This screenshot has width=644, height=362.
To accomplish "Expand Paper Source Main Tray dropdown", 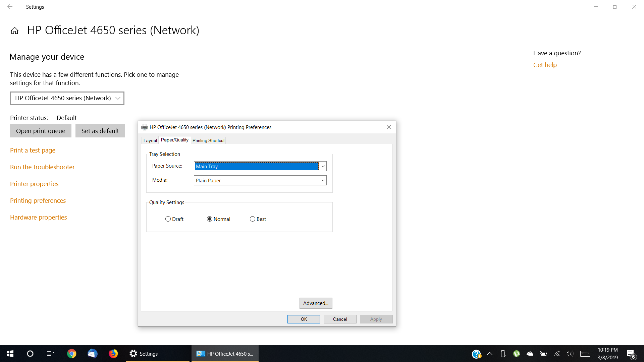I will (x=260, y=166).
